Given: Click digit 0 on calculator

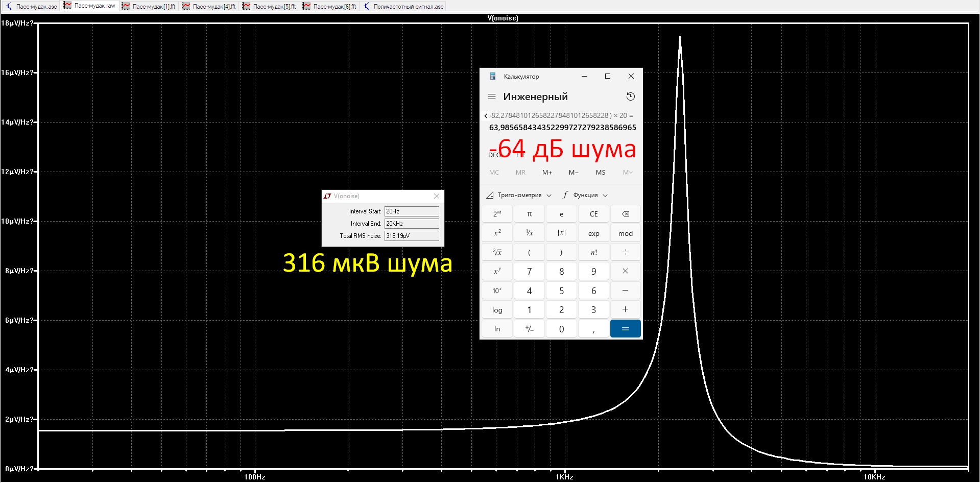Looking at the screenshot, I should (x=561, y=329).
